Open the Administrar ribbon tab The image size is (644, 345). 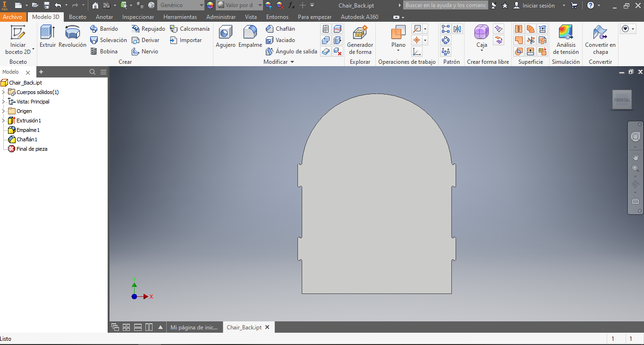(221, 17)
